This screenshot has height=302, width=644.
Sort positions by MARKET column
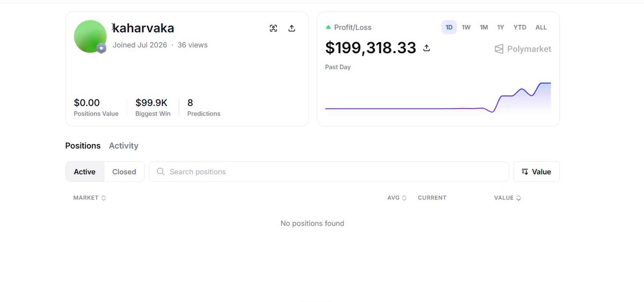90,198
